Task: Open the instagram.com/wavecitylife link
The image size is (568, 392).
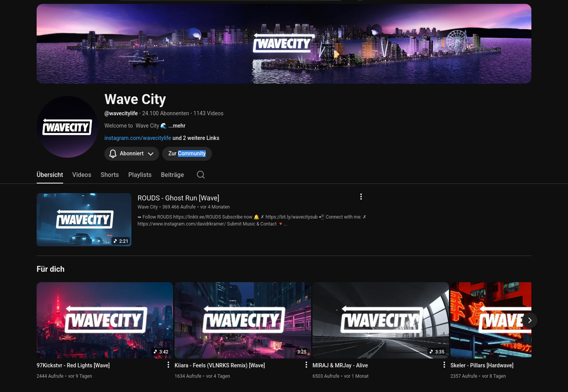Action: pos(138,138)
